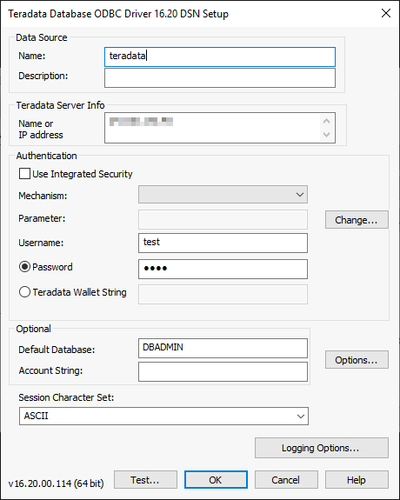Click the Default Database label
Screen dimensions: 400x500
point(57,350)
